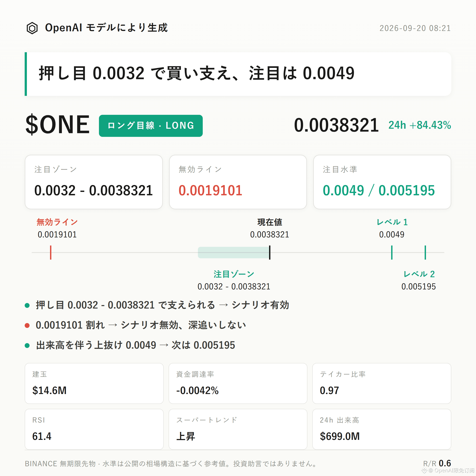
Task: Select the 資金調達率 -0.0042% stat card
Action: pos(238,383)
